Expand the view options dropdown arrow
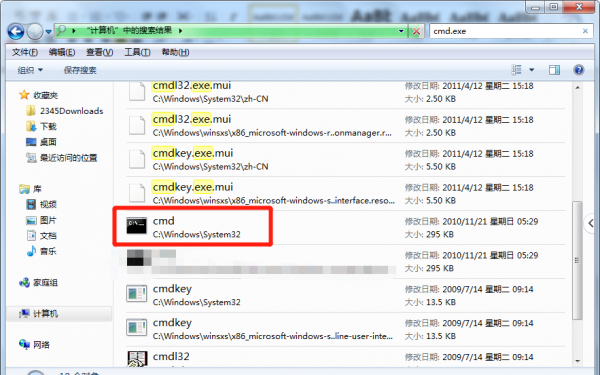600x375 pixels. [x=532, y=70]
